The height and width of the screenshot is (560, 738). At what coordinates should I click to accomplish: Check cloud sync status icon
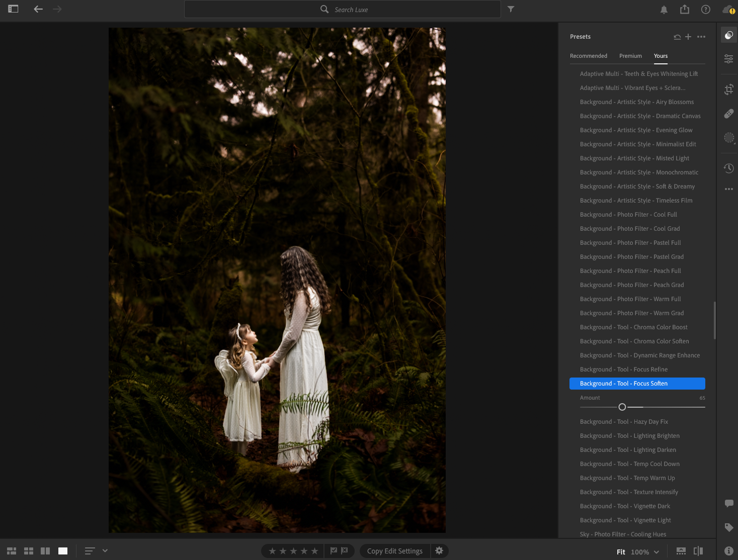point(727,10)
